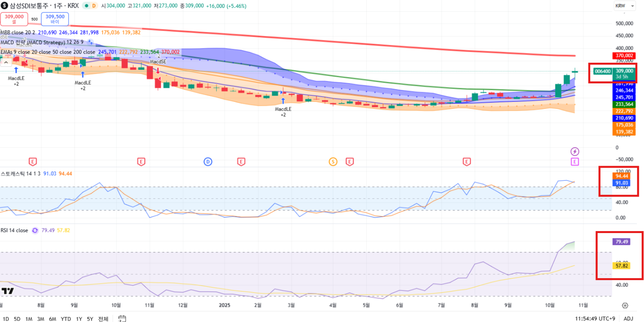Select the EMAs 9 close indicator legend
The image size is (644, 322).
point(47,52)
